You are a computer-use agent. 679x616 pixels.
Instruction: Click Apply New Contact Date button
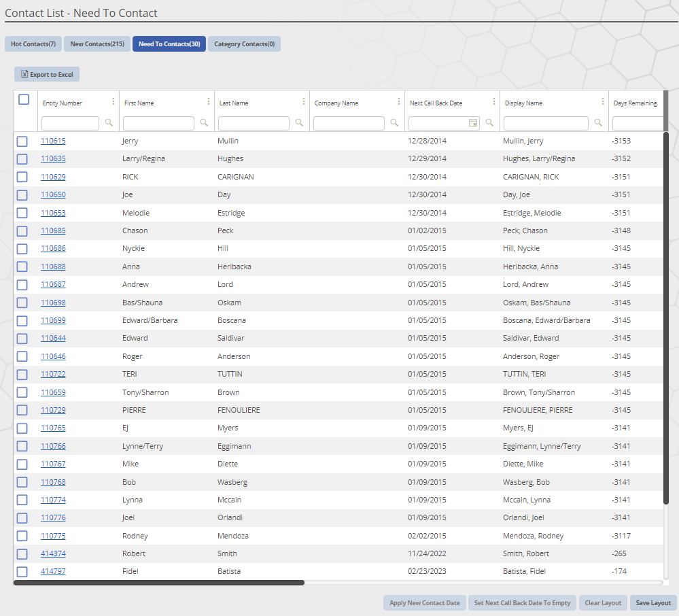tap(424, 602)
